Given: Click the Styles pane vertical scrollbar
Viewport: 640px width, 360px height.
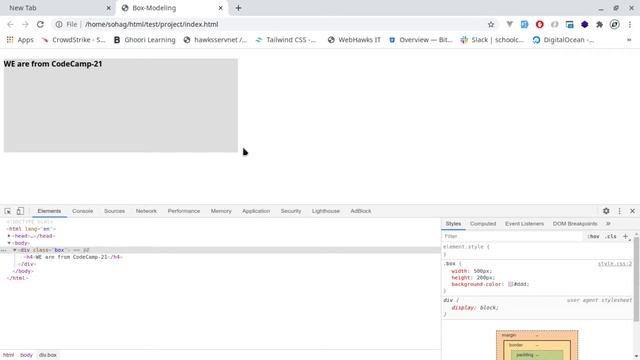Looking at the screenshot, I should (636, 279).
